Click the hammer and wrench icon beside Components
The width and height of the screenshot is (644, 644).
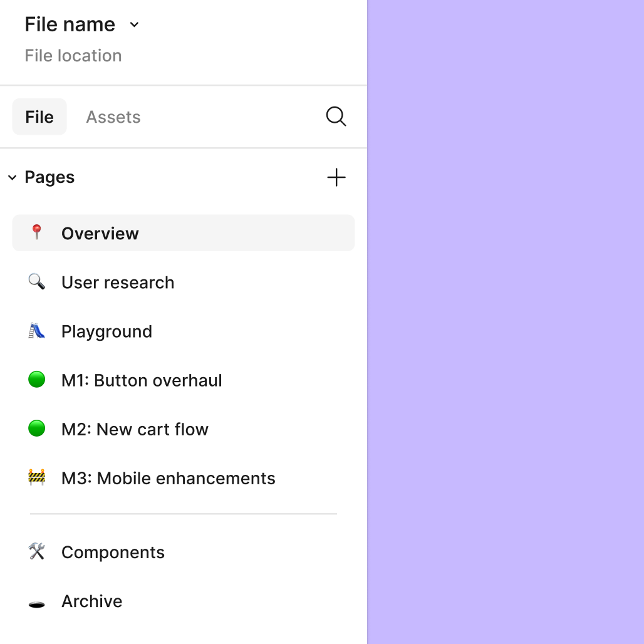(37, 552)
